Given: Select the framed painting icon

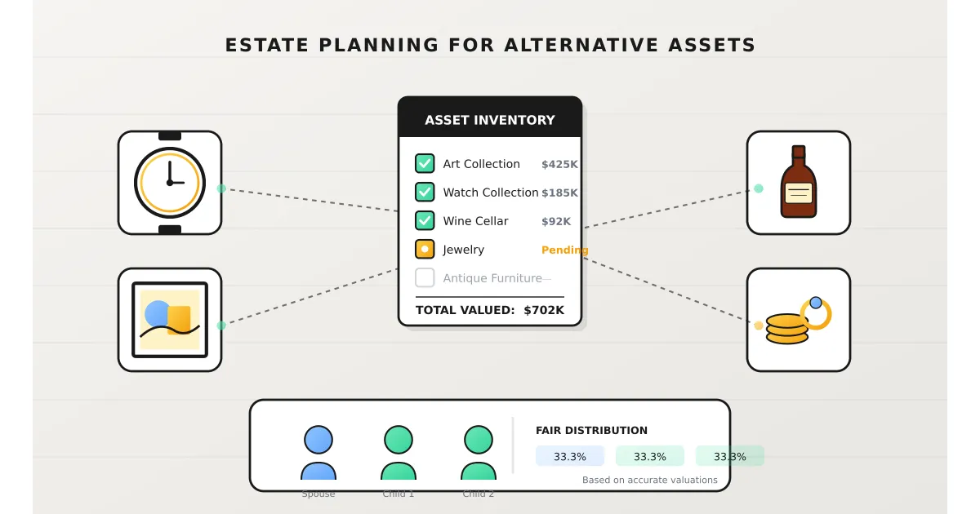Looking at the screenshot, I should [x=170, y=320].
